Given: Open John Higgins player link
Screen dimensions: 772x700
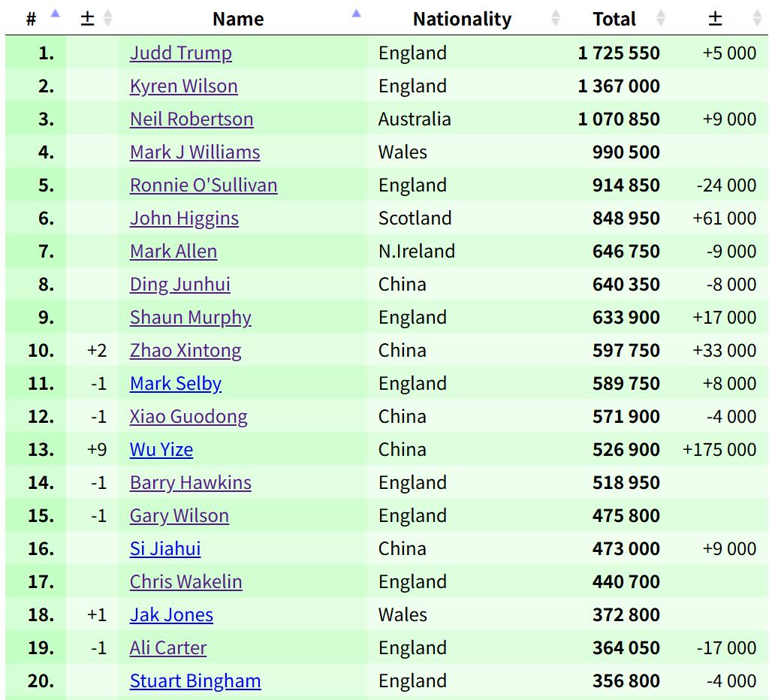Looking at the screenshot, I should pyautogui.click(x=184, y=219).
